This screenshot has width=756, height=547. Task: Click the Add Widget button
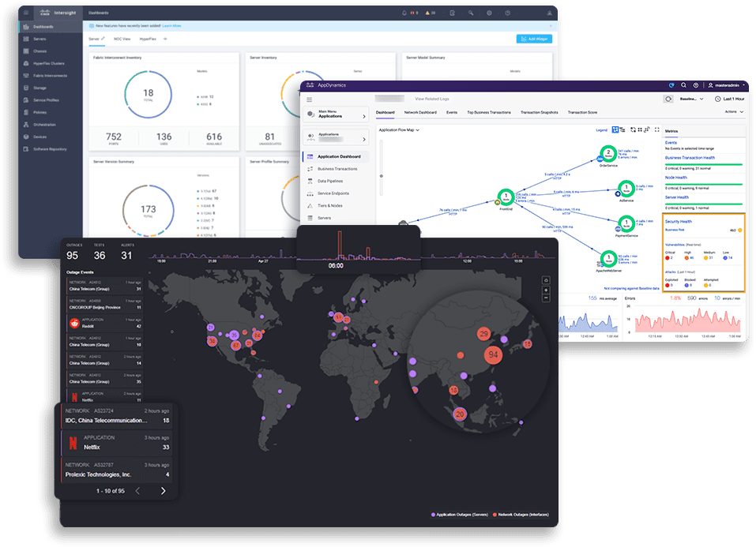(534, 39)
